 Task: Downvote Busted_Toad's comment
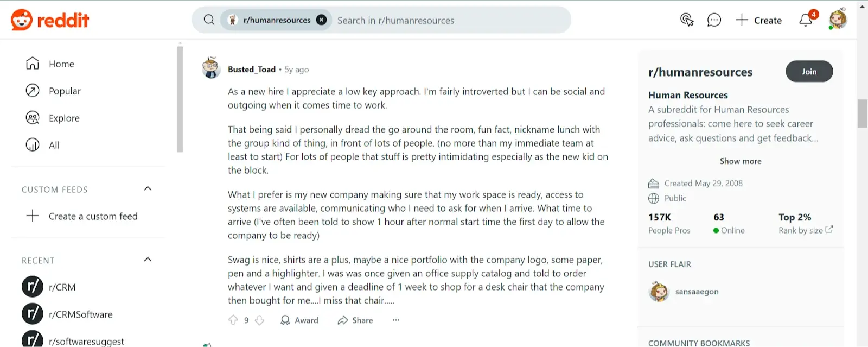tap(259, 320)
